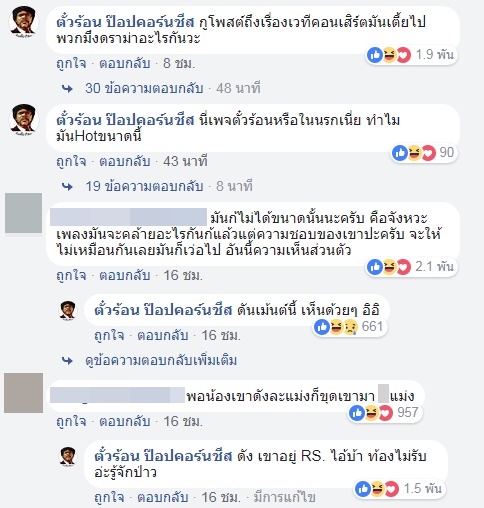Screen dimensions: 484x508
Task: Open the page avatar beside the first comment
Action: [24, 21]
